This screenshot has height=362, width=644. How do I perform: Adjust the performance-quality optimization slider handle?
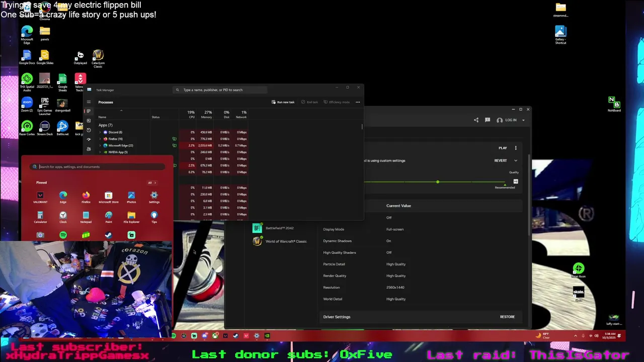click(x=438, y=182)
